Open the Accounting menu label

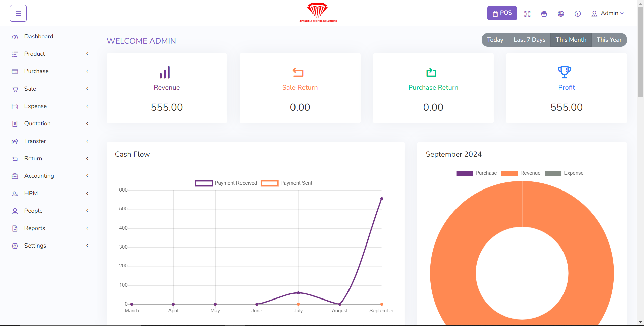pos(39,176)
